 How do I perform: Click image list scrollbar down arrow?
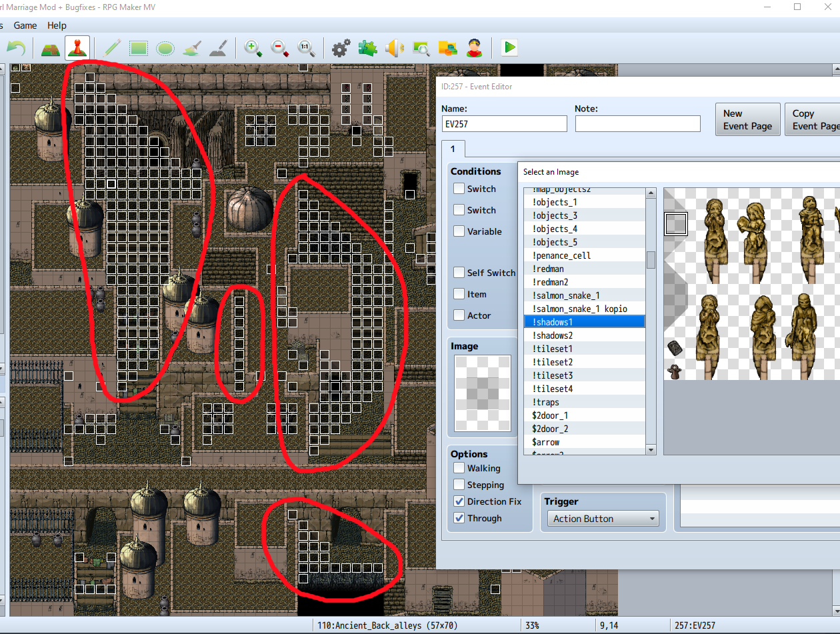click(x=651, y=450)
